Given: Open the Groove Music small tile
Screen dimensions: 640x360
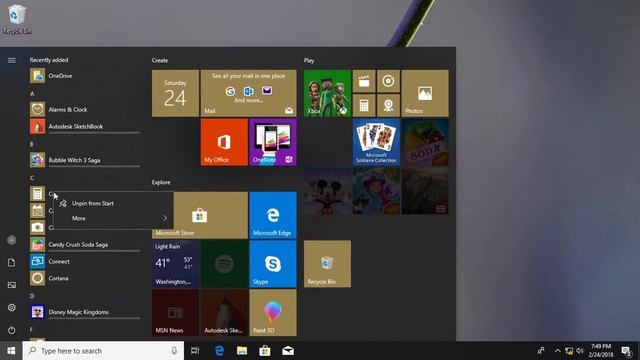Looking at the screenshot, I should click(x=388, y=81).
